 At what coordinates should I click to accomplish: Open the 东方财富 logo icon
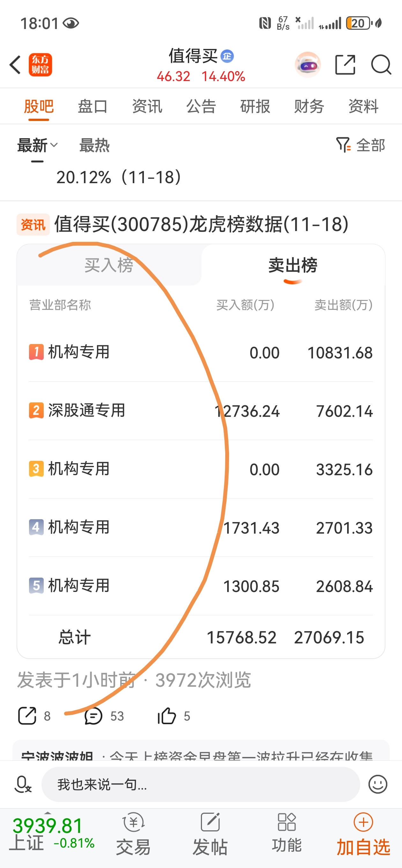tap(40, 65)
